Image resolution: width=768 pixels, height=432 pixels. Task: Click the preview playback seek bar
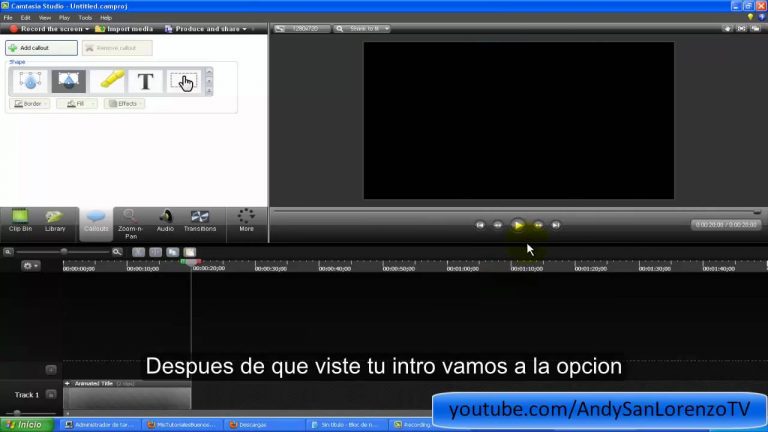pos(517,212)
